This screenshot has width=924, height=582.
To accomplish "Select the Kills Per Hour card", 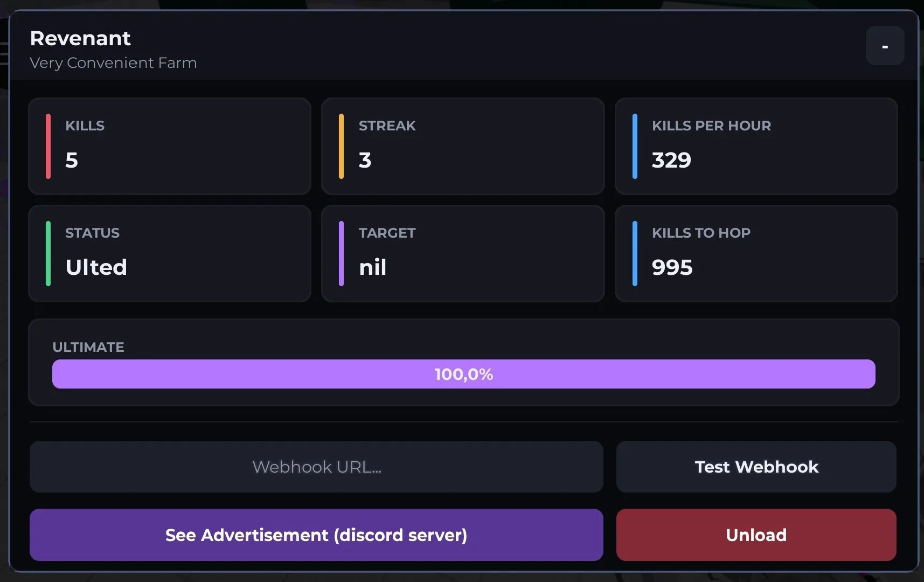I will [756, 146].
